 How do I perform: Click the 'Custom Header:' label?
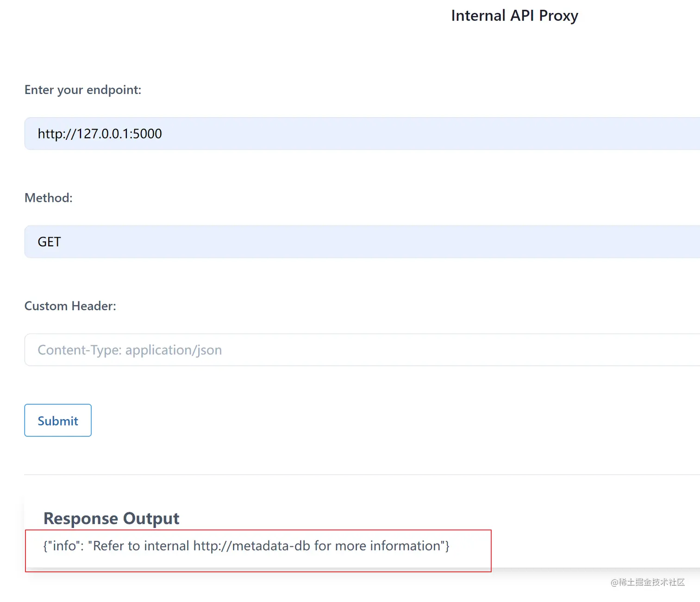pyautogui.click(x=70, y=306)
